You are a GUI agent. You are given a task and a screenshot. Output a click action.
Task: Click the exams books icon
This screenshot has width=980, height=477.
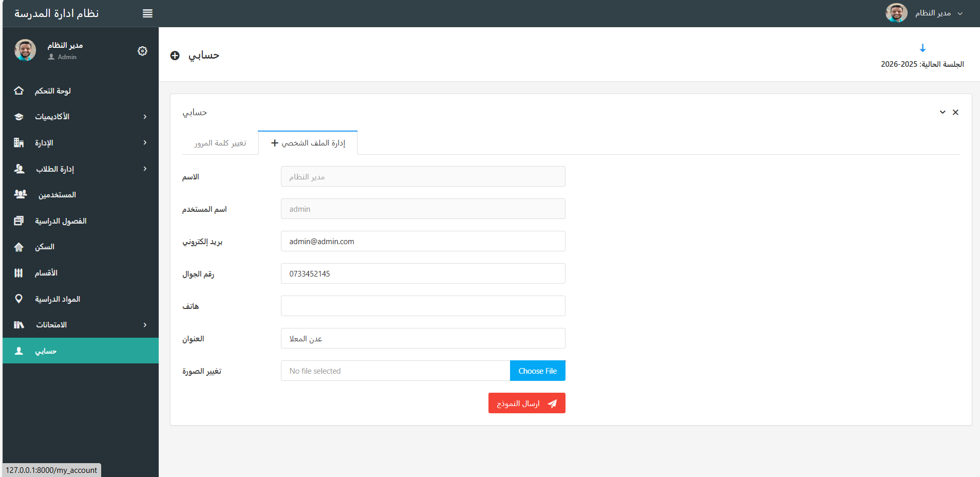point(19,324)
